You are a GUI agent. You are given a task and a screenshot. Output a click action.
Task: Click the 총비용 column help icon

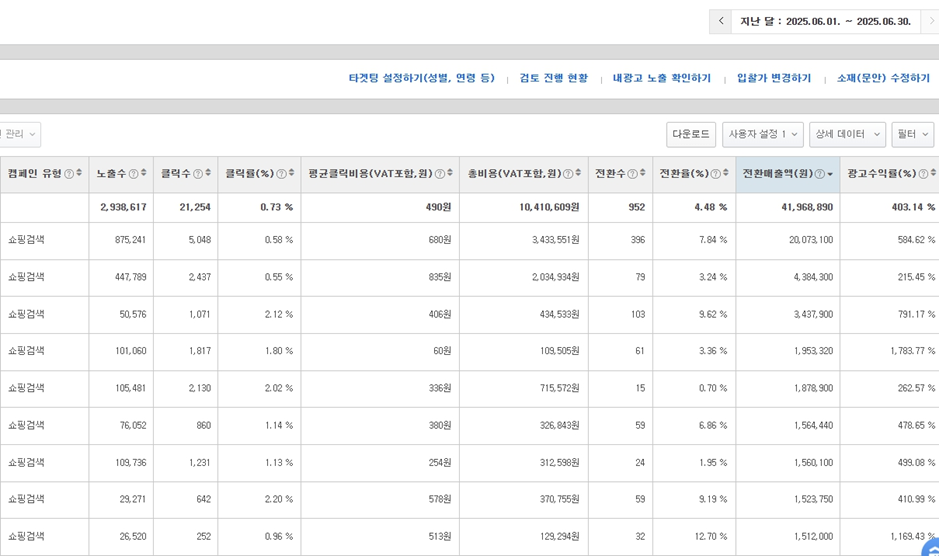click(x=567, y=174)
